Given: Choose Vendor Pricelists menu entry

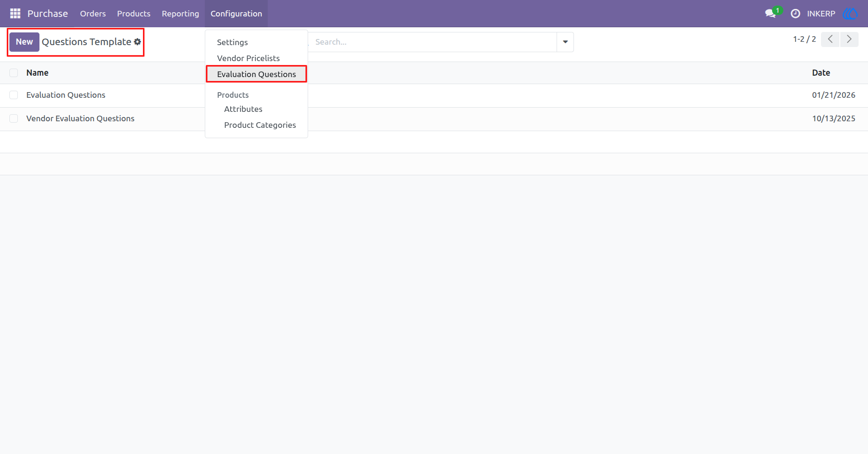Looking at the screenshot, I should click(x=248, y=58).
